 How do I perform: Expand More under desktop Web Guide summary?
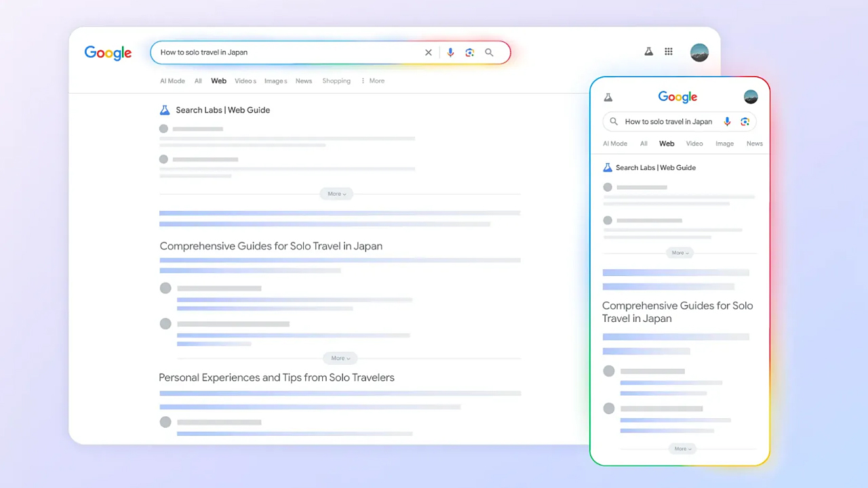click(x=337, y=194)
